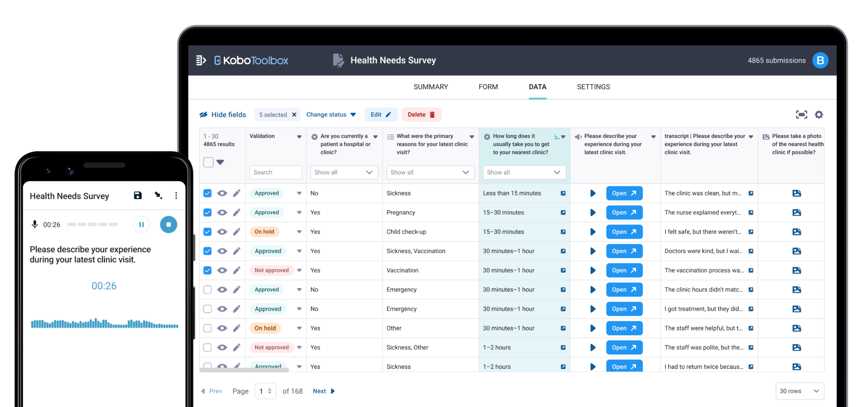Edit the Sickness first row with pencil

click(236, 193)
